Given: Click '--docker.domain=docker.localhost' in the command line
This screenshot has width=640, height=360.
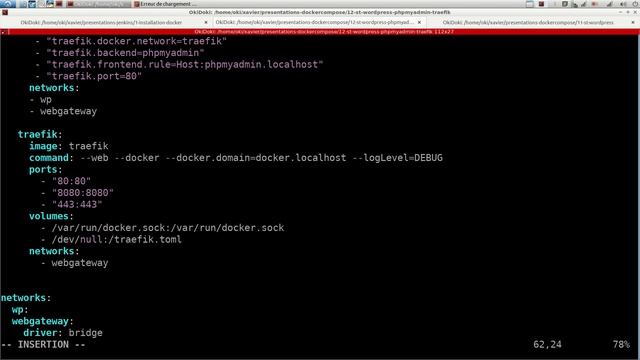Looking at the screenshot, I should click(x=256, y=158).
